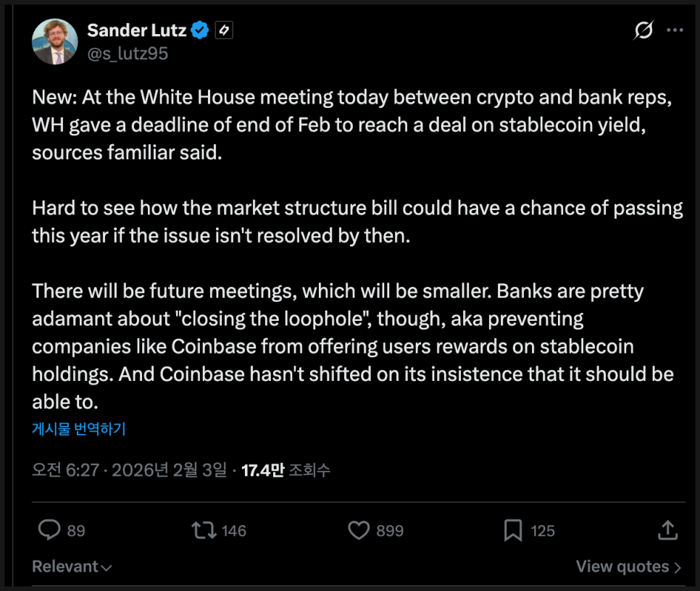The height and width of the screenshot is (591, 700).
Task: Click the affiliate badge beside the verified checkmark
Action: 224,30
